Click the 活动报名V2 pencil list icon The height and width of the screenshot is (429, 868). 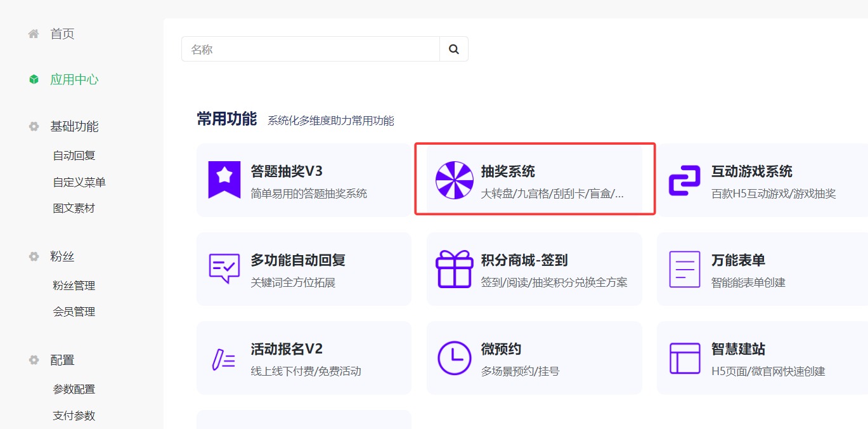point(224,359)
